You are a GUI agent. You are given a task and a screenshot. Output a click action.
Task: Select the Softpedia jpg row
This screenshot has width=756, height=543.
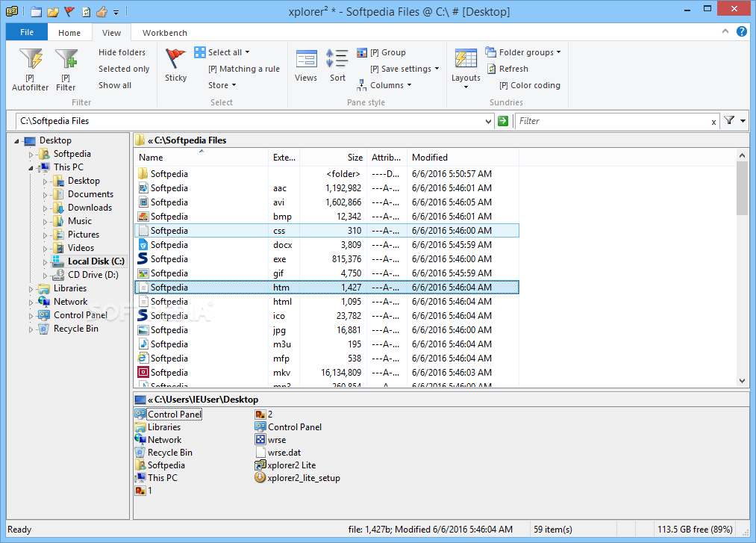point(327,329)
